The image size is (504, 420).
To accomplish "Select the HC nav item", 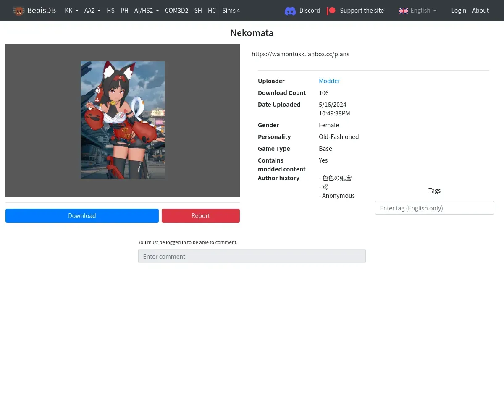I will pyautogui.click(x=212, y=10).
